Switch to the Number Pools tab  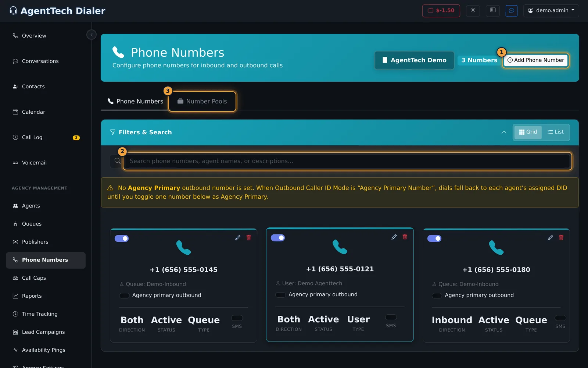click(202, 101)
